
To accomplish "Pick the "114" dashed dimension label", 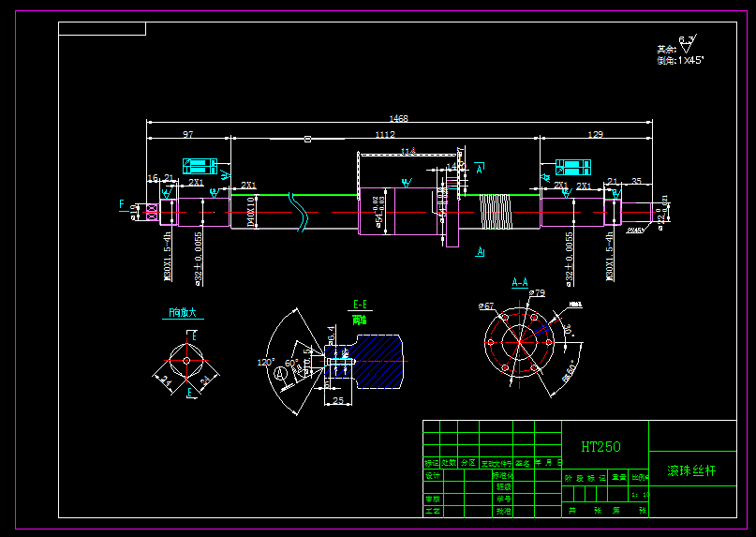I will click(408, 152).
